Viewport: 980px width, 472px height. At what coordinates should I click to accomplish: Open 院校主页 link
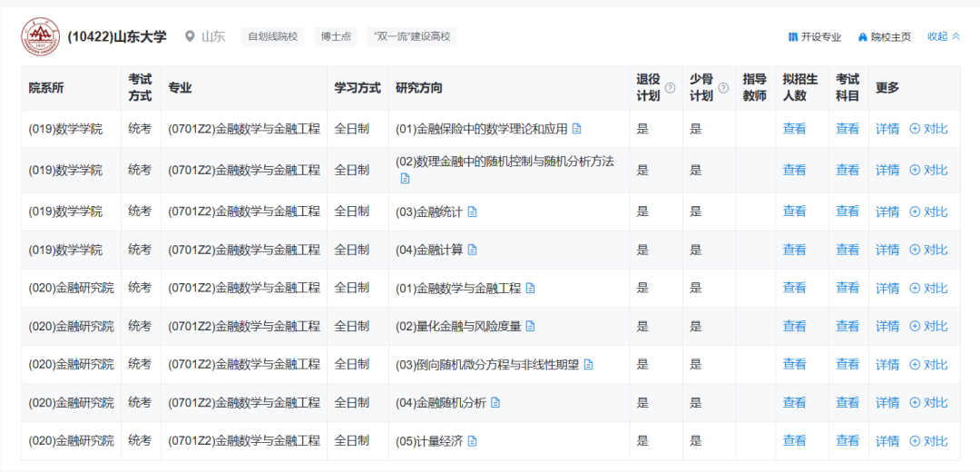(885, 37)
